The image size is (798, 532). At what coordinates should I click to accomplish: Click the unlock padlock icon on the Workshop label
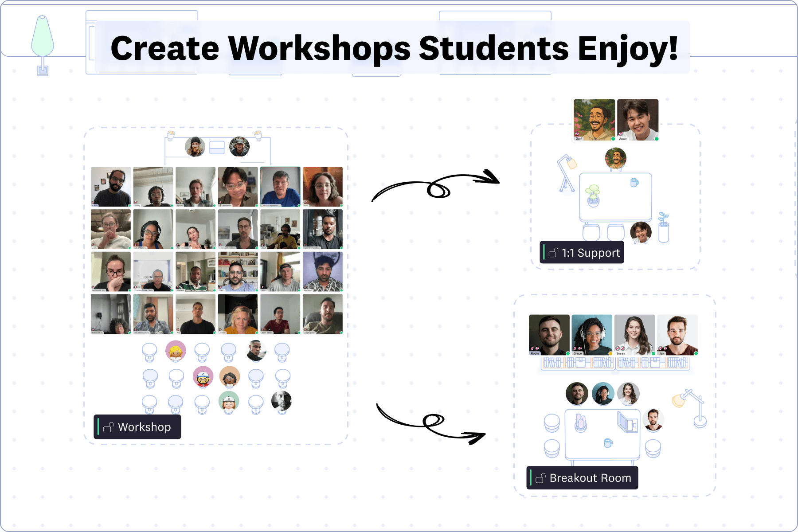tap(108, 427)
